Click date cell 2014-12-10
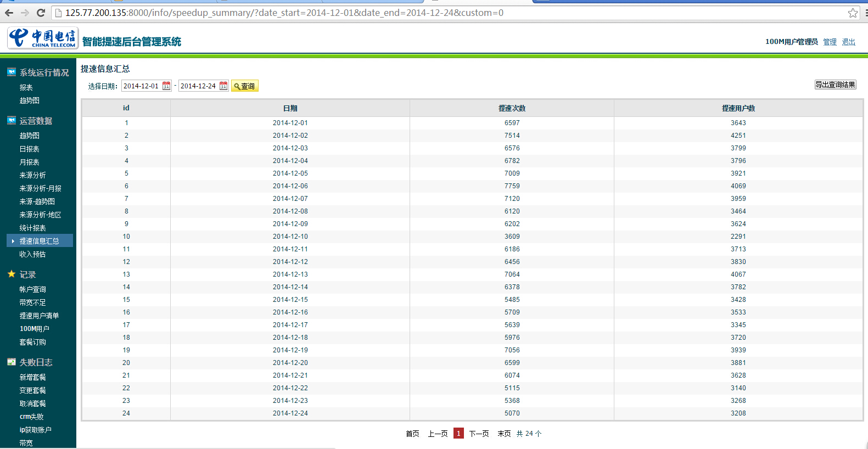 (290, 237)
